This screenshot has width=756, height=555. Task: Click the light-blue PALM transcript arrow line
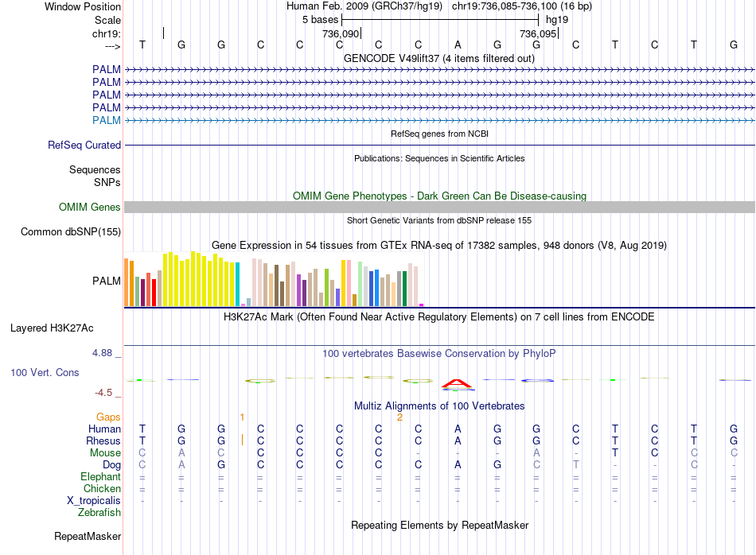click(x=439, y=120)
